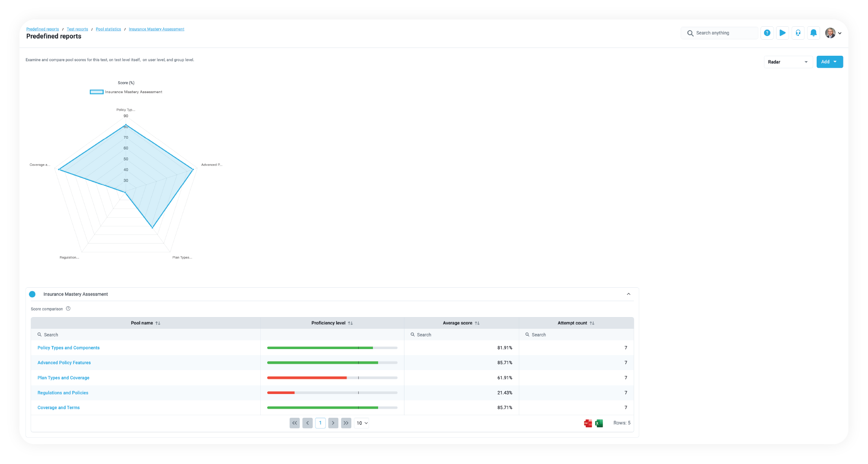Toggle Insurance Mastery Assessment chart legend

click(97, 92)
